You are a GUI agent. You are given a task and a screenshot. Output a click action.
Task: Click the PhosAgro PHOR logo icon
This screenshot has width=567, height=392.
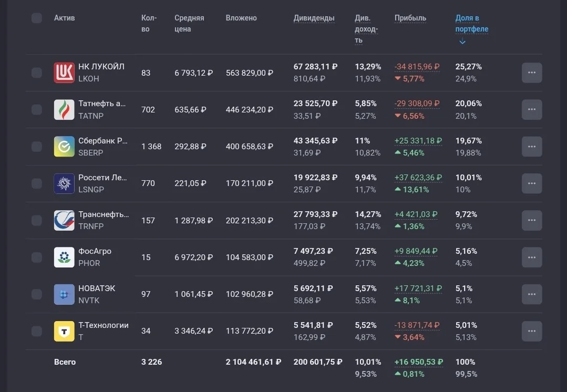click(64, 257)
